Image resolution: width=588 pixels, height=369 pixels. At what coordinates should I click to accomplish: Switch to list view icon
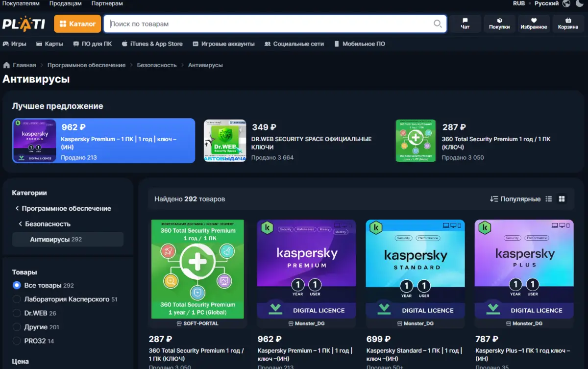point(549,199)
